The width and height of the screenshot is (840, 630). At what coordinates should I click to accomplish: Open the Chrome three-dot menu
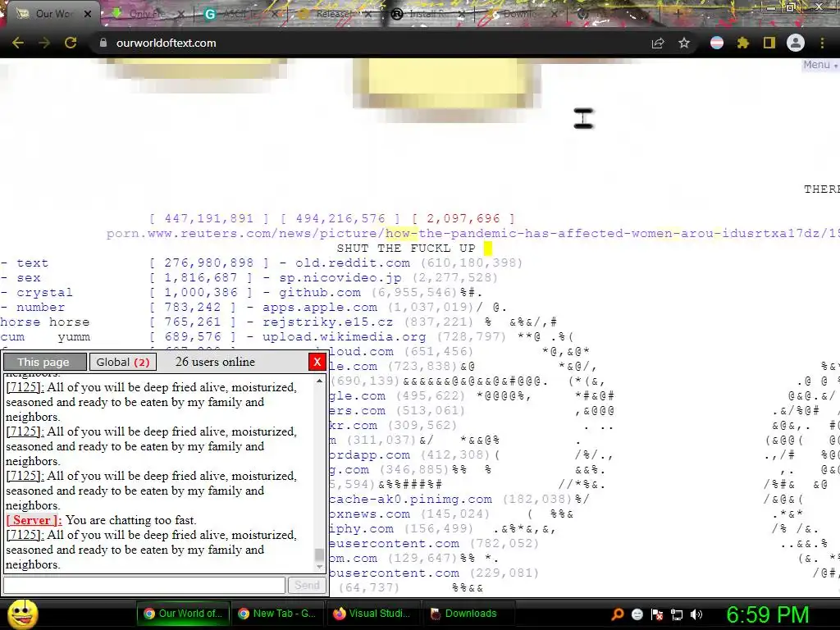(822, 43)
